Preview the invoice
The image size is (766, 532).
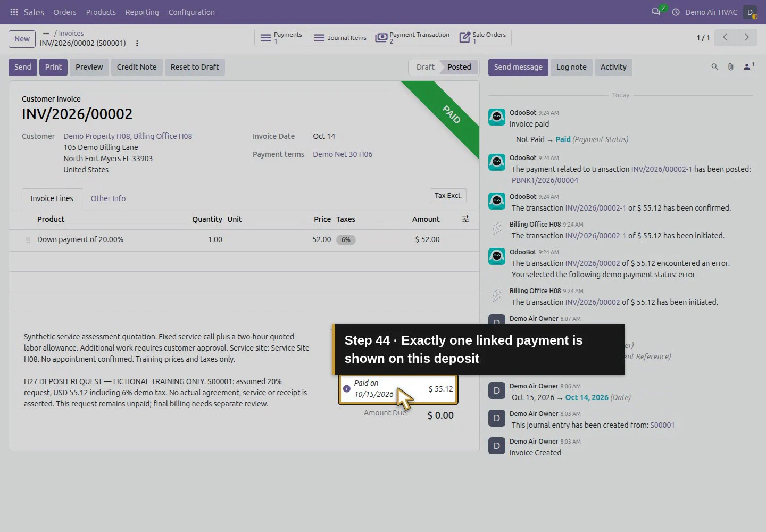click(x=89, y=67)
